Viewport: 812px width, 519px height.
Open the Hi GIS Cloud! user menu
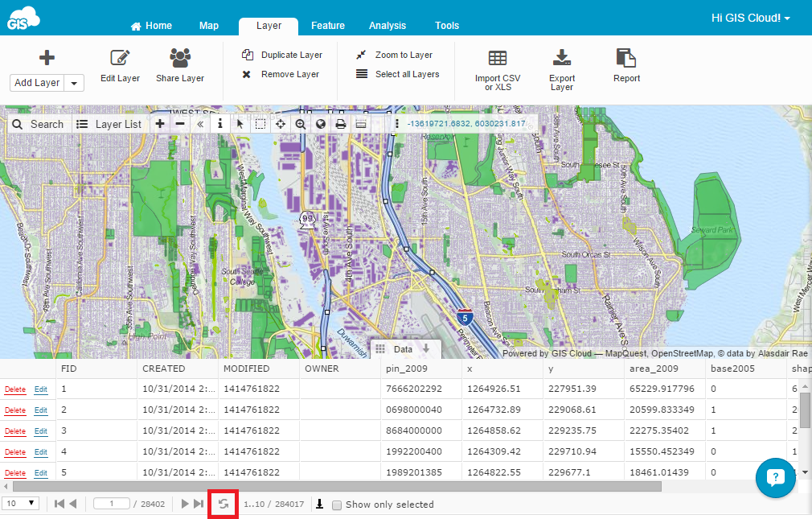point(750,18)
